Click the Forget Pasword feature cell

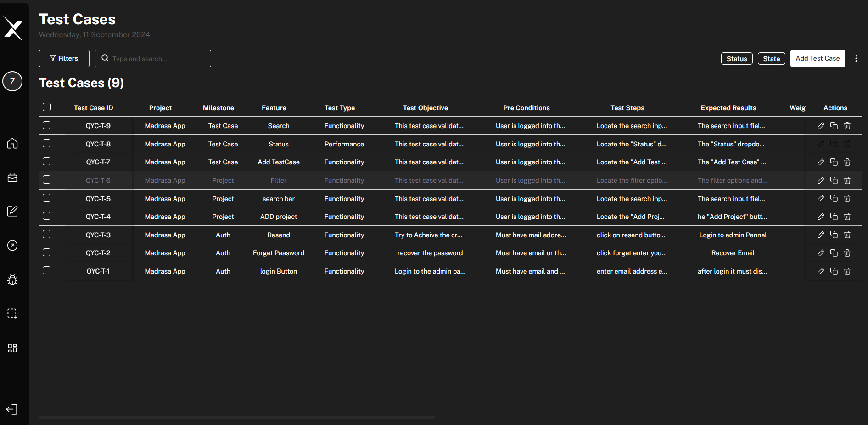point(279,253)
